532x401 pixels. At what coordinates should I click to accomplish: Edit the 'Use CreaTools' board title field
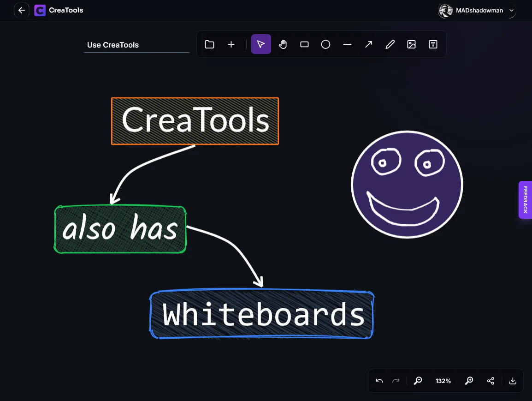(x=136, y=45)
